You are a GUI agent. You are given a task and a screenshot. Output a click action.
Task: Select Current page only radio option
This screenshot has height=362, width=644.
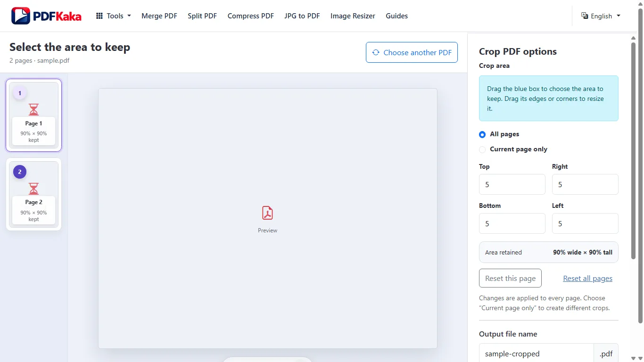click(482, 149)
